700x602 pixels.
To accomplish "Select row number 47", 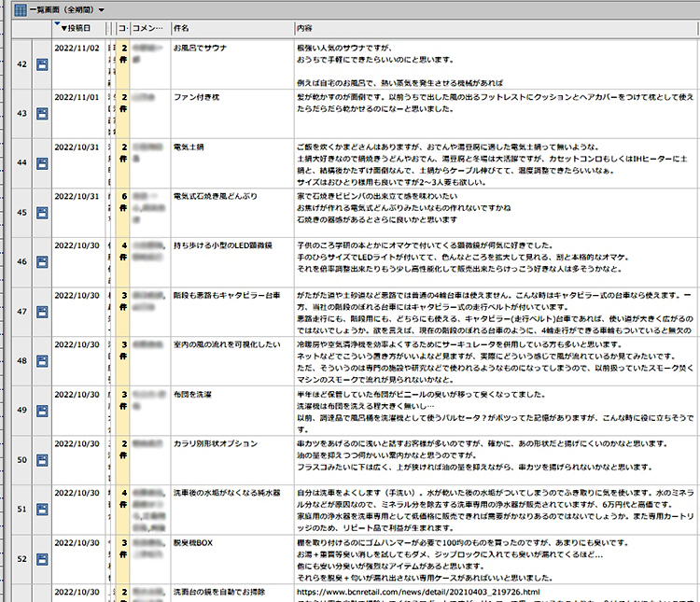I will click(21, 312).
